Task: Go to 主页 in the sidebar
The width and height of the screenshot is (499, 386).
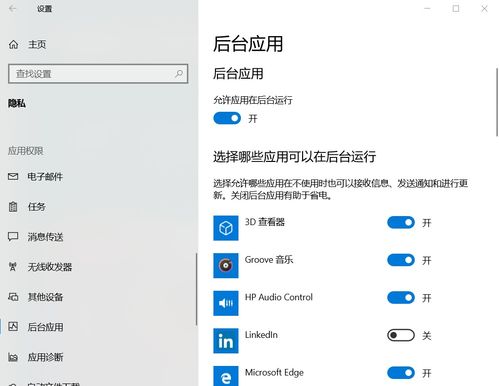Action: (x=37, y=44)
